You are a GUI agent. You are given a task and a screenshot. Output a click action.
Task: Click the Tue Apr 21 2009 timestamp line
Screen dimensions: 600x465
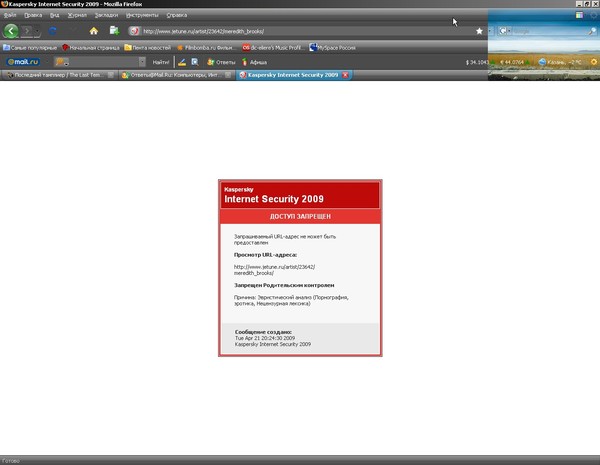[x=265, y=338]
